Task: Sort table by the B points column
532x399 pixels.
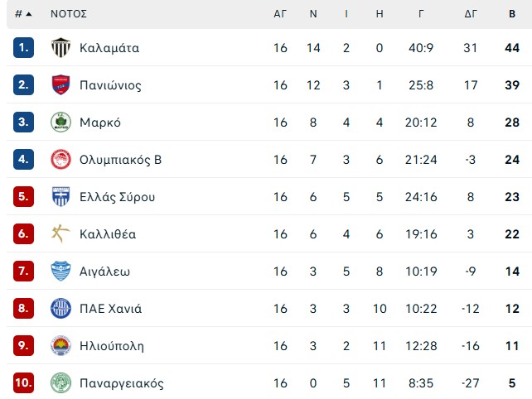Action: 512,14
